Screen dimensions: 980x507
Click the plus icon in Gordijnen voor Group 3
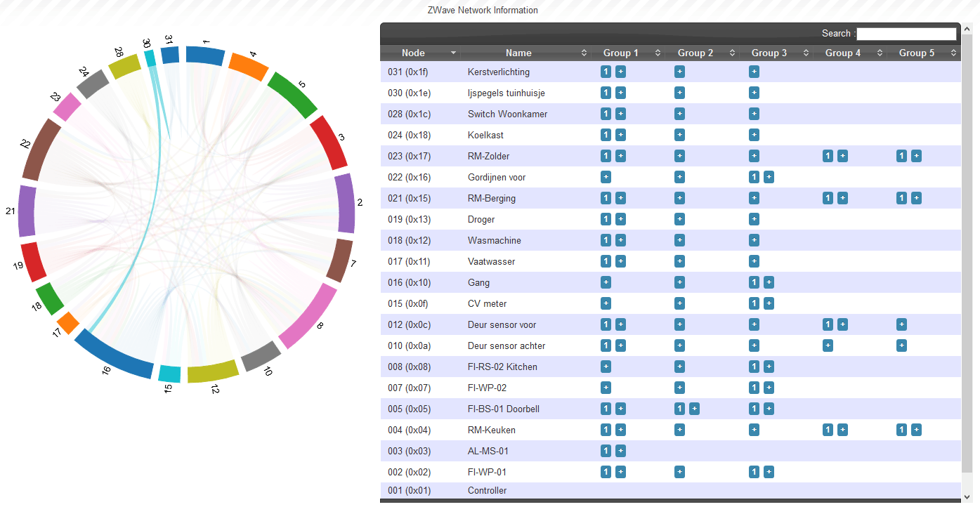coord(769,177)
